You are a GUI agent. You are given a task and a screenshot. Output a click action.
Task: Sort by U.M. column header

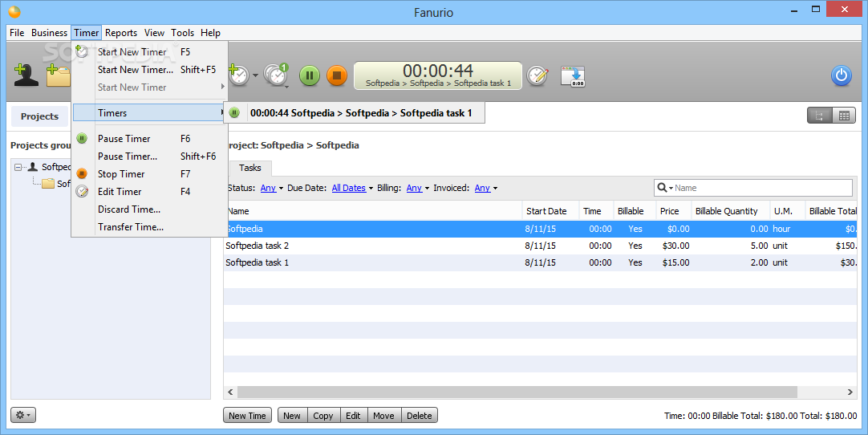click(x=787, y=211)
